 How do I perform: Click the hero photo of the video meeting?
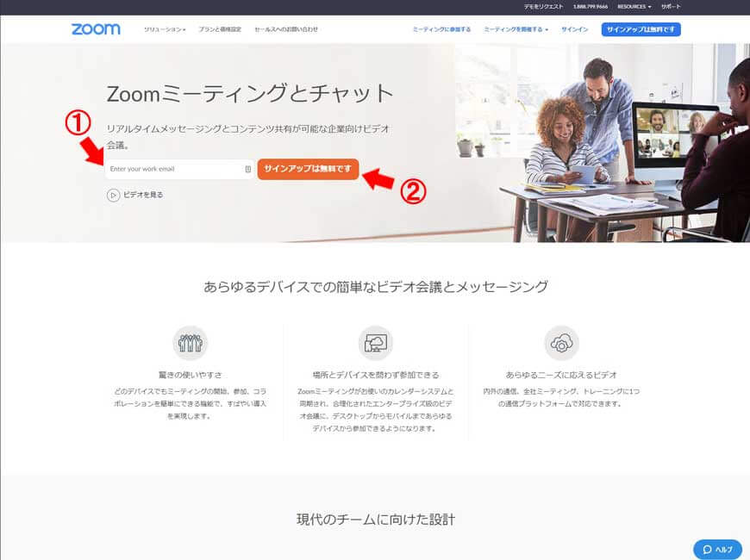pyautogui.click(x=603, y=143)
